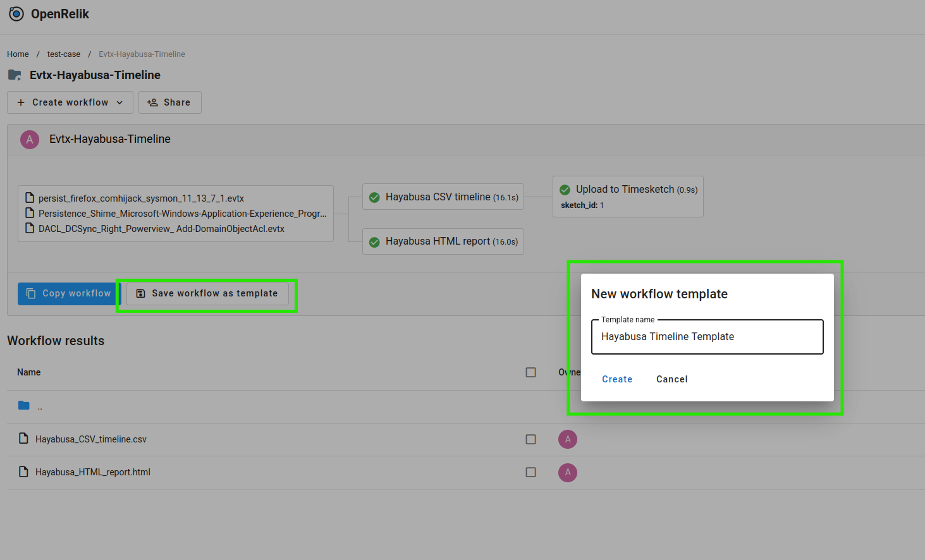Toggle the select-all checkbox in results header

coord(531,372)
